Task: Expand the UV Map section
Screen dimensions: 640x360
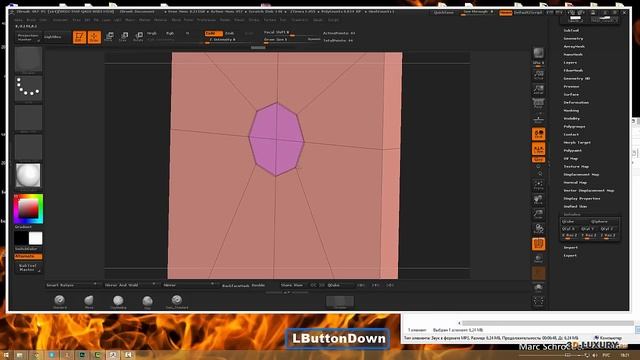Action: [571, 158]
